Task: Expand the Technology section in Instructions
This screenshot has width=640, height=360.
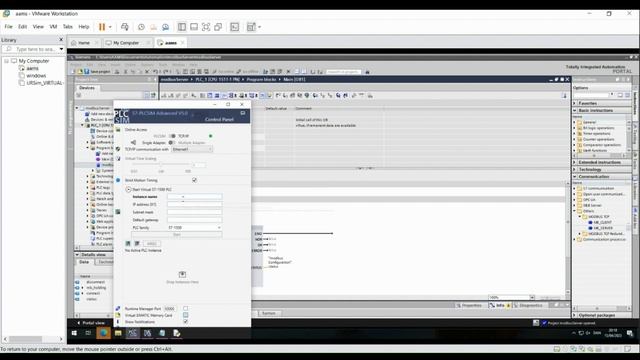Action: point(575,169)
